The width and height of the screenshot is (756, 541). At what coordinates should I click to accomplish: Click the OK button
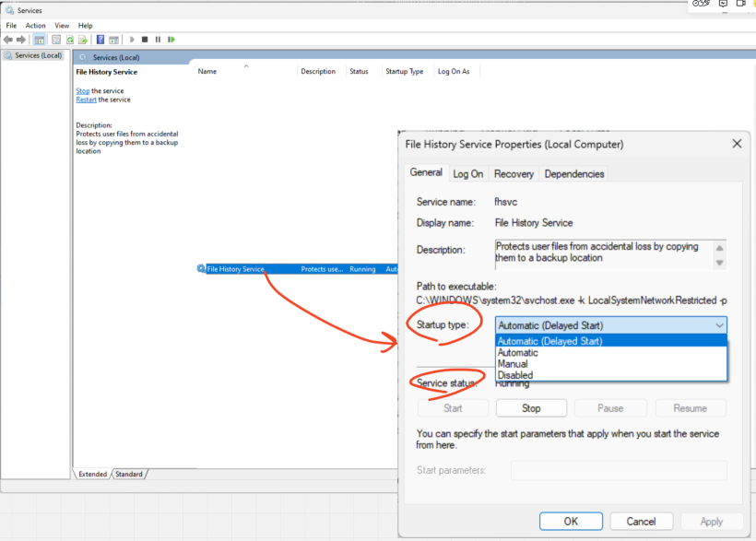click(x=571, y=521)
